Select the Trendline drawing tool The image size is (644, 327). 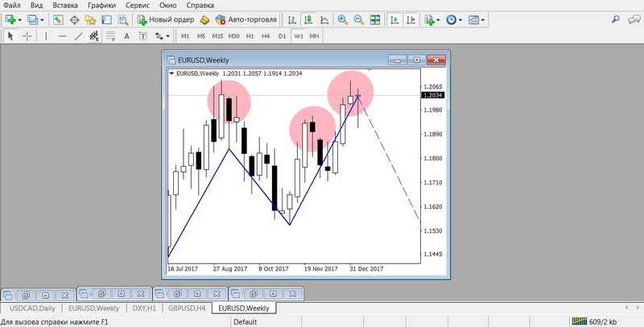tap(78, 35)
